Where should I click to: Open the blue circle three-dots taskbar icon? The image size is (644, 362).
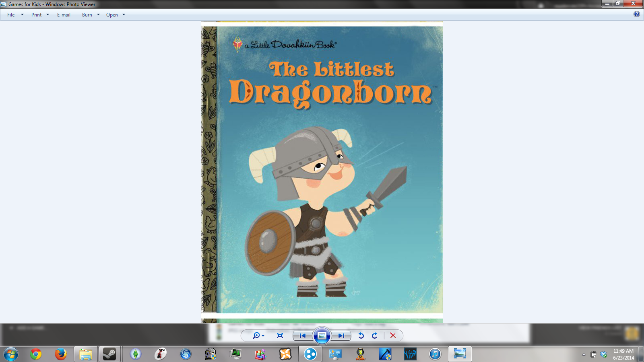tap(310, 354)
